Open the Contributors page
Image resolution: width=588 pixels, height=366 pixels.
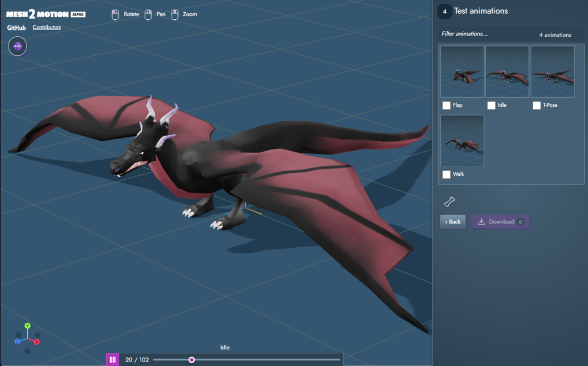[x=47, y=26]
